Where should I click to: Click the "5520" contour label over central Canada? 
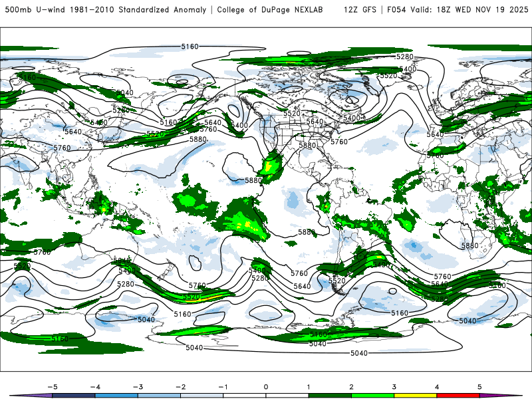(292, 113)
